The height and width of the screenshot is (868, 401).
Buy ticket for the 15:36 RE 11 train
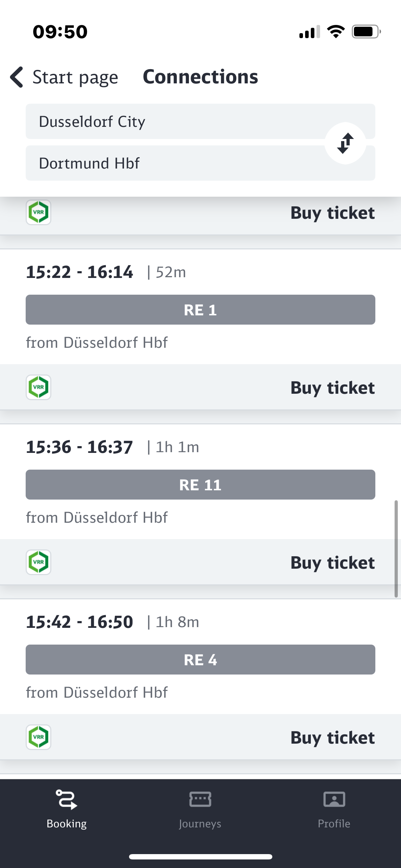click(332, 563)
